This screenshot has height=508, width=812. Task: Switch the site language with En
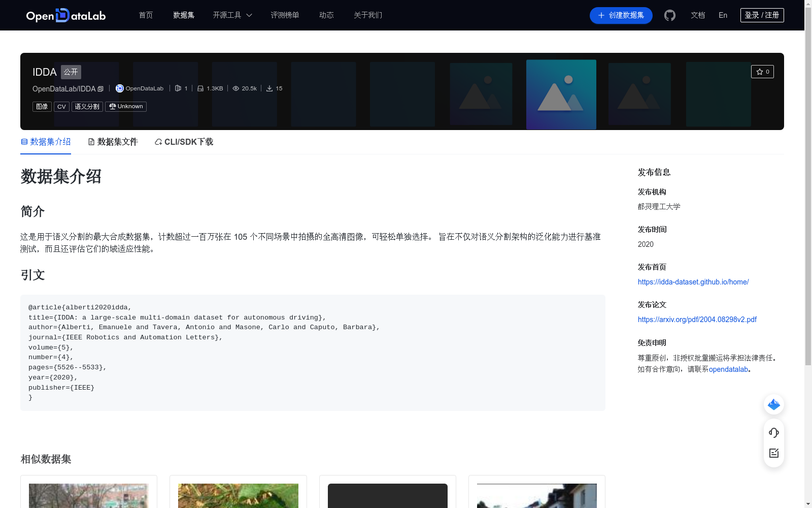point(722,15)
